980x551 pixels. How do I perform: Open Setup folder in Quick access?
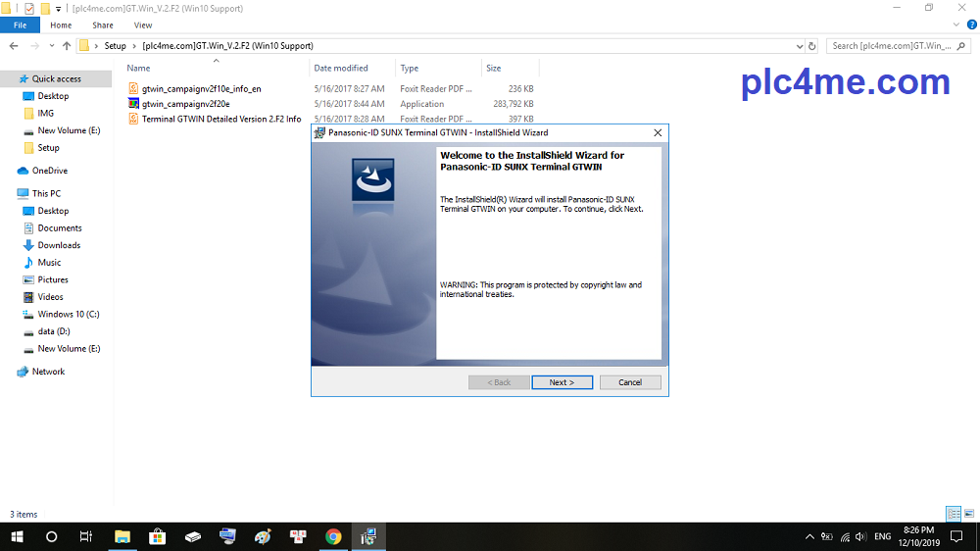[48, 148]
